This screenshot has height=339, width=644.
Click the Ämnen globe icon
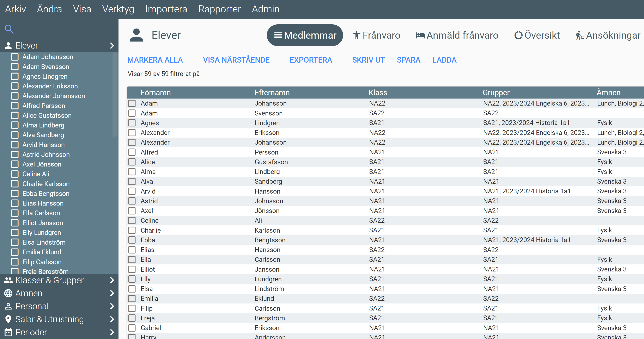8,293
